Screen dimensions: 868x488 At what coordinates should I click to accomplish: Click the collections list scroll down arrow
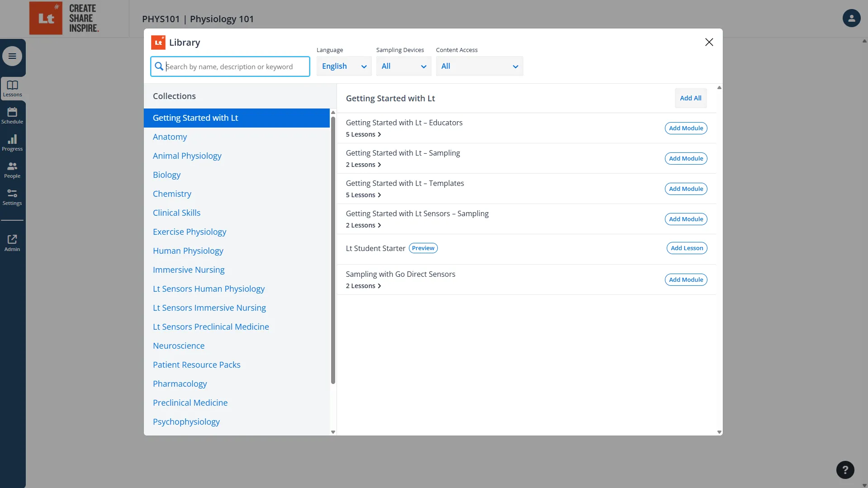point(333,432)
